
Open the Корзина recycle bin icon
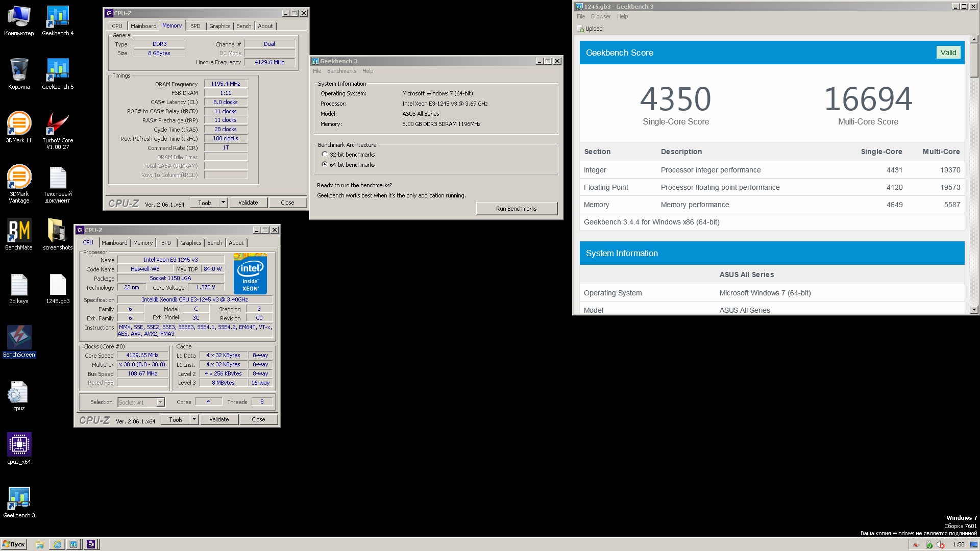(19, 74)
